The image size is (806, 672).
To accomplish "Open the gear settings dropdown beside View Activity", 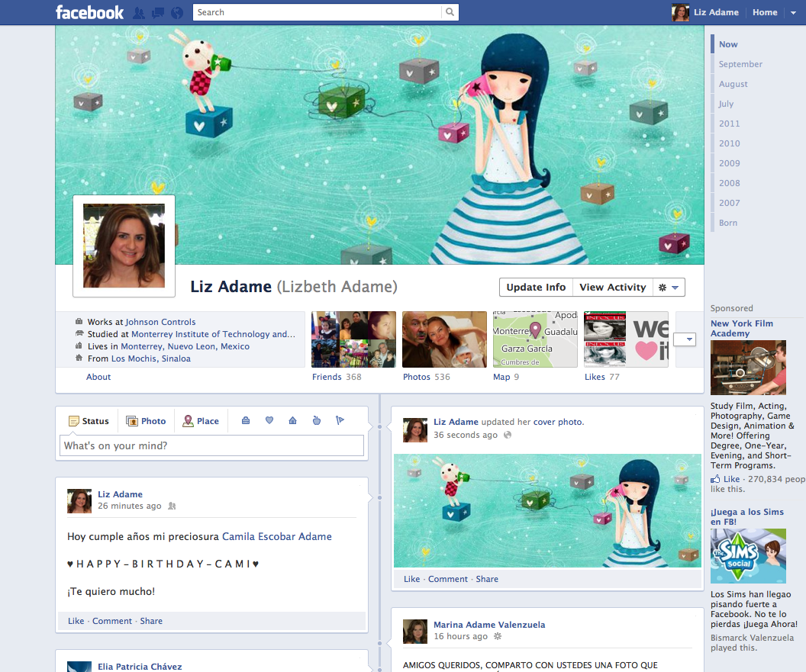I will click(669, 288).
